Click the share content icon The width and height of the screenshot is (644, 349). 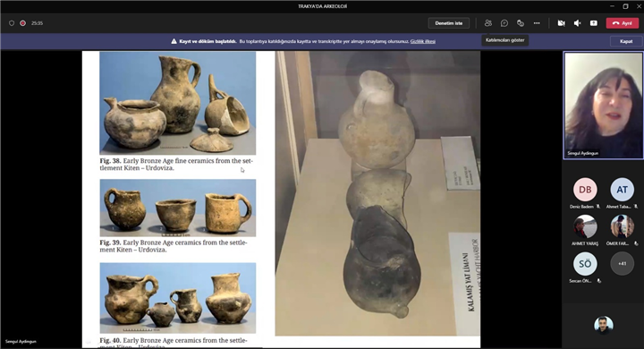coord(594,23)
